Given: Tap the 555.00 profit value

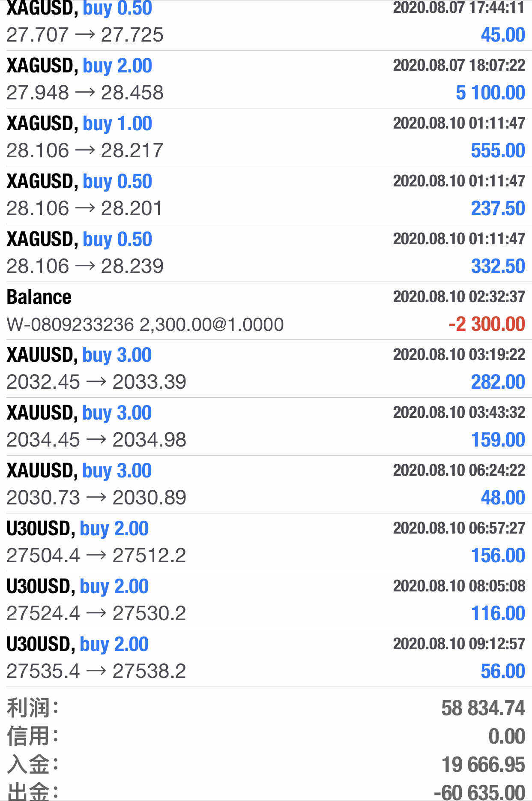Looking at the screenshot, I should click(x=498, y=150).
